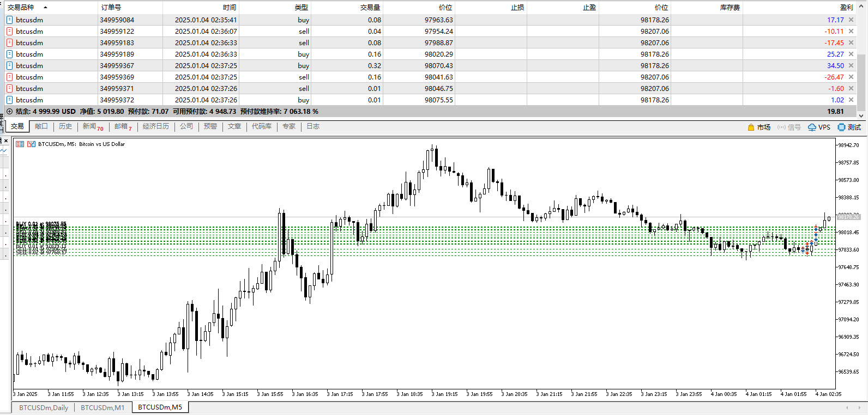Close position 349959367 with its X button
Viewport: 868px width, 415px height.
(x=851, y=65)
